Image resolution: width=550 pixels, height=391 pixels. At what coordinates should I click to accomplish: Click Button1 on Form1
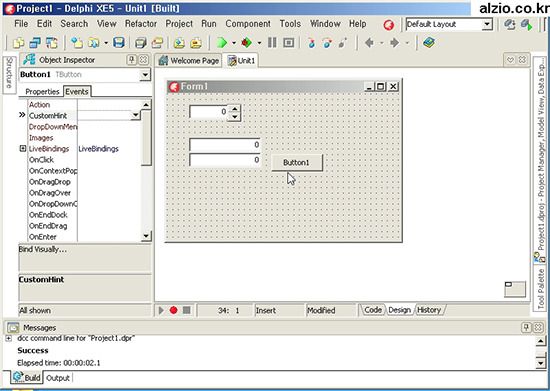point(297,163)
